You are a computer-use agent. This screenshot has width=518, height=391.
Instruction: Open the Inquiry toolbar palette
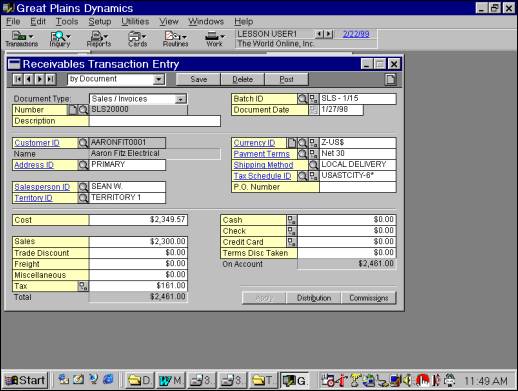[60, 39]
